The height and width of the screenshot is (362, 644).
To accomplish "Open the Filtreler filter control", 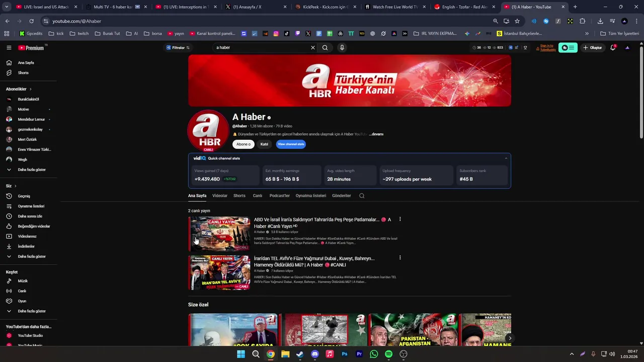I will pyautogui.click(x=178, y=48).
